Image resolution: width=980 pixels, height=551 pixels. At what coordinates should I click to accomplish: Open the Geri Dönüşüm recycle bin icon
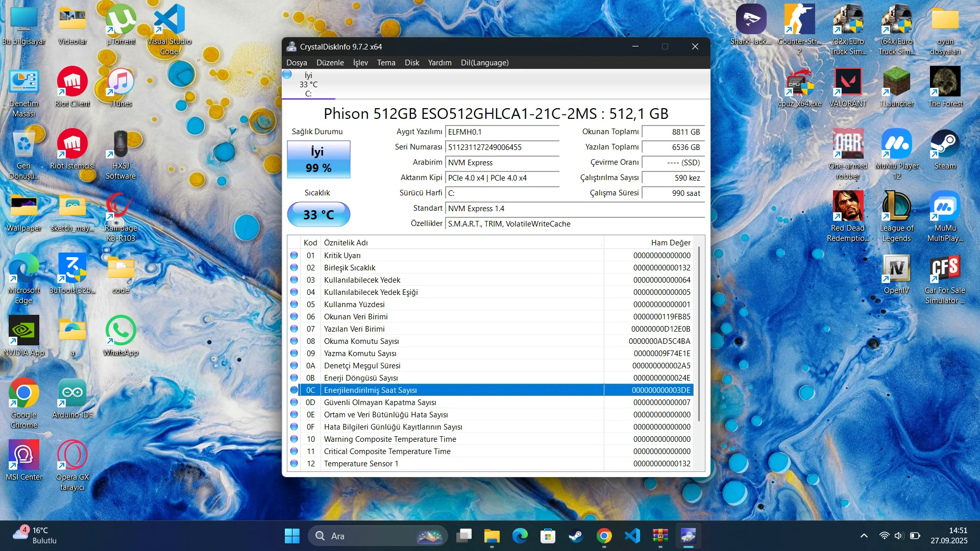pyautogui.click(x=24, y=155)
